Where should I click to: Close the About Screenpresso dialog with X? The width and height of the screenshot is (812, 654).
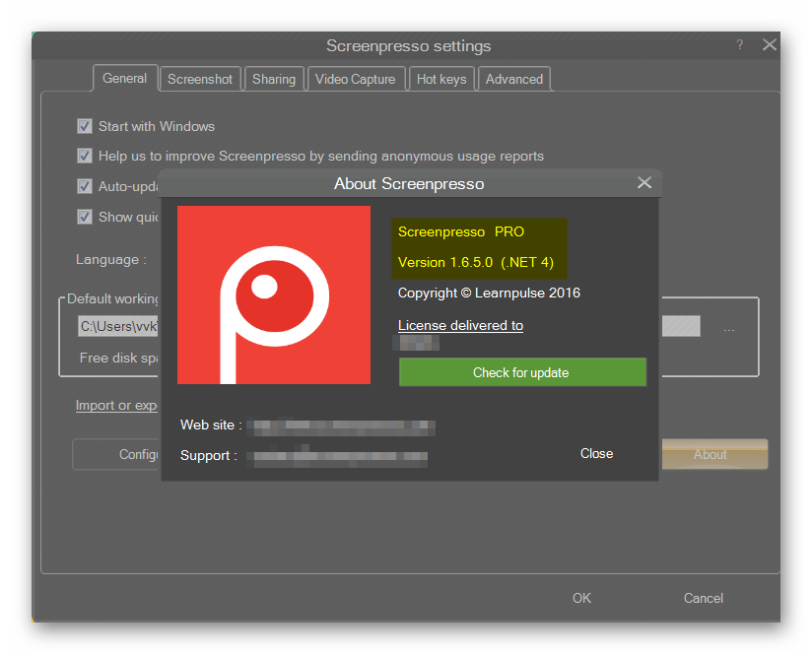[644, 182]
